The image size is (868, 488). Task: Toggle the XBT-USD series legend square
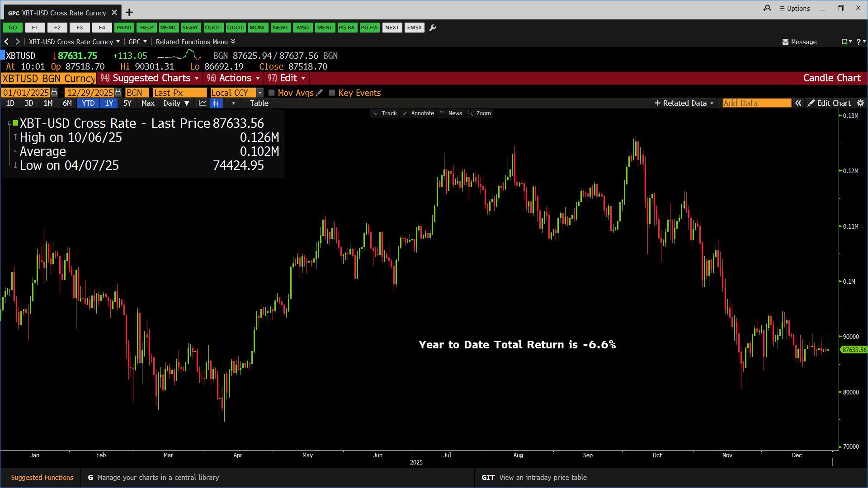pyautogui.click(x=15, y=123)
